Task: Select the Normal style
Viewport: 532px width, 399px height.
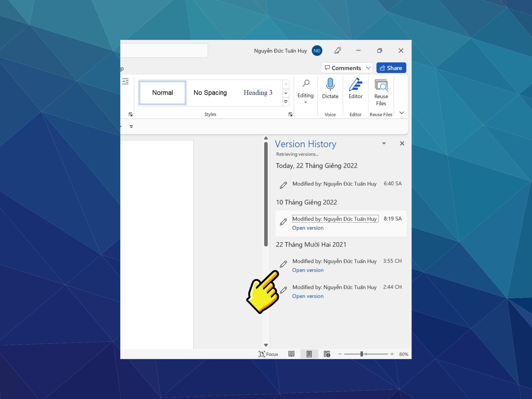Action: coord(163,92)
